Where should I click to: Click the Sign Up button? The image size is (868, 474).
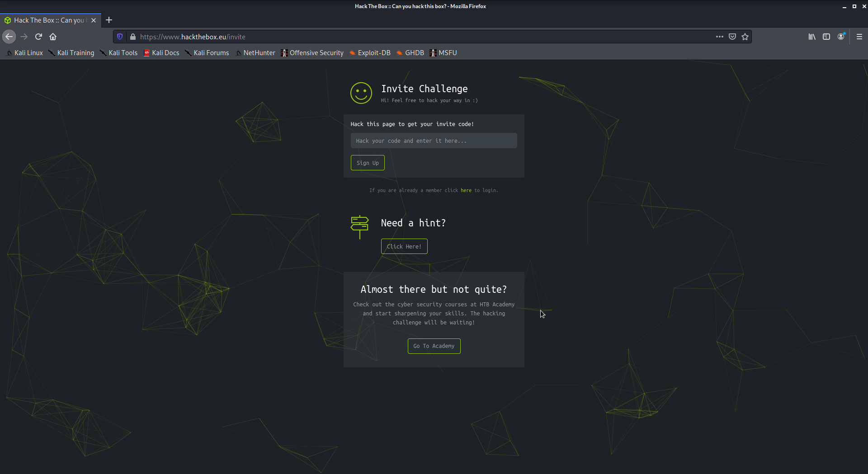tap(368, 163)
